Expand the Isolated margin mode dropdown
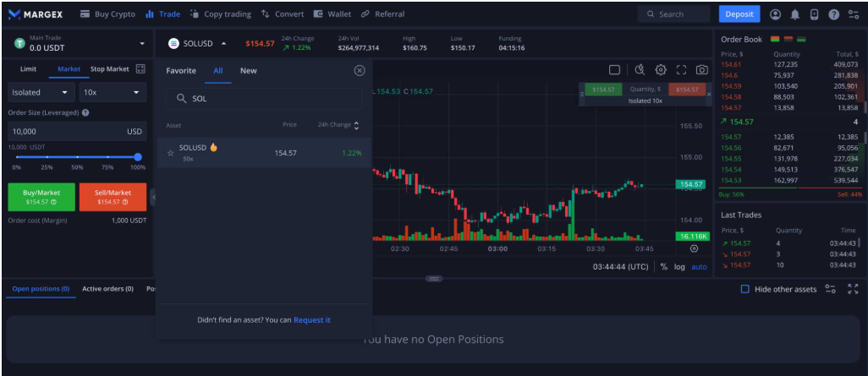 (x=41, y=92)
